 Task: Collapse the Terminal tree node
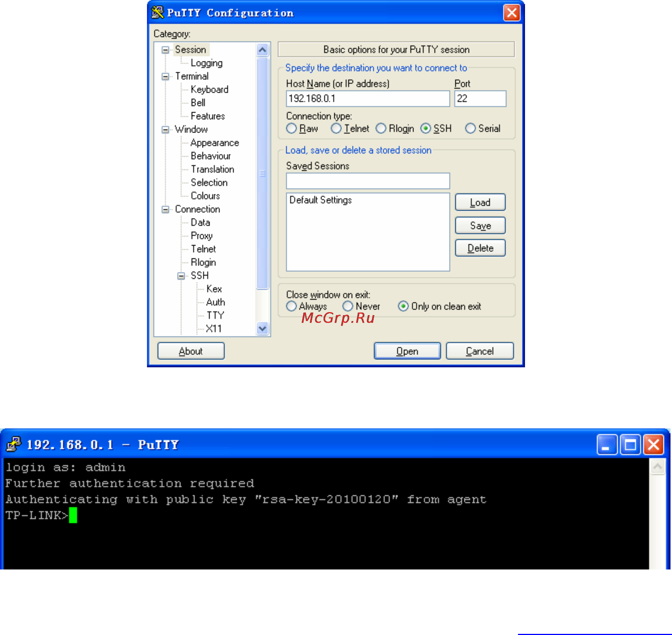click(x=166, y=76)
